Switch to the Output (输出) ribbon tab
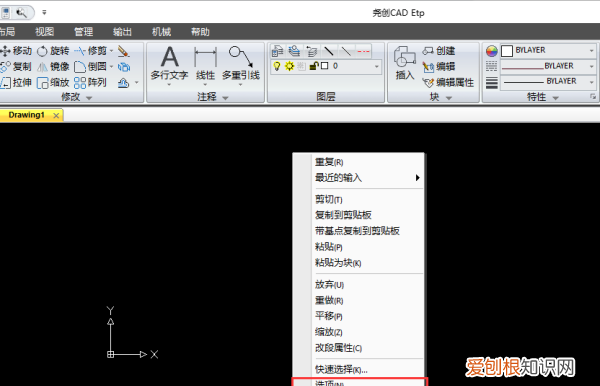The image size is (600, 386). [122, 32]
